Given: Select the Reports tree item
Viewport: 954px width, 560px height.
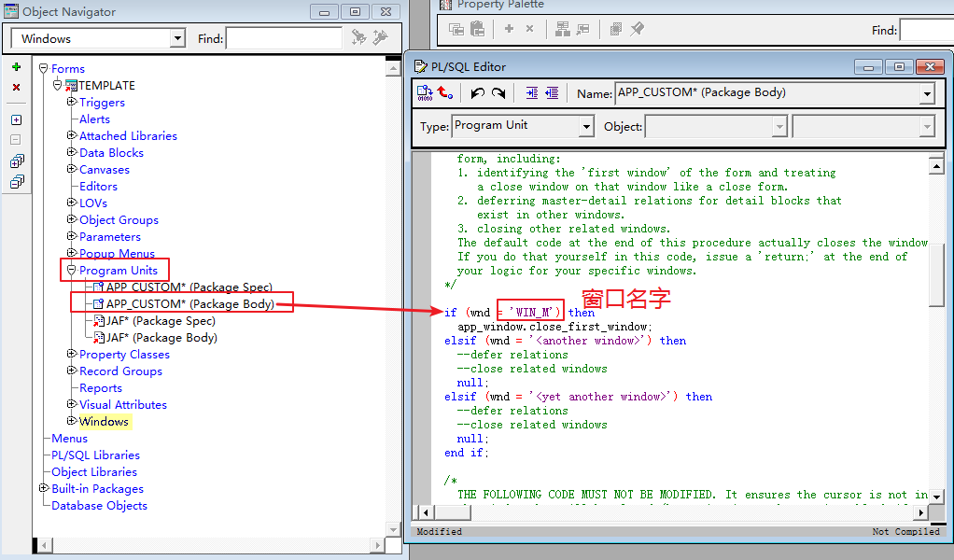Looking at the screenshot, I should [101, 388].
